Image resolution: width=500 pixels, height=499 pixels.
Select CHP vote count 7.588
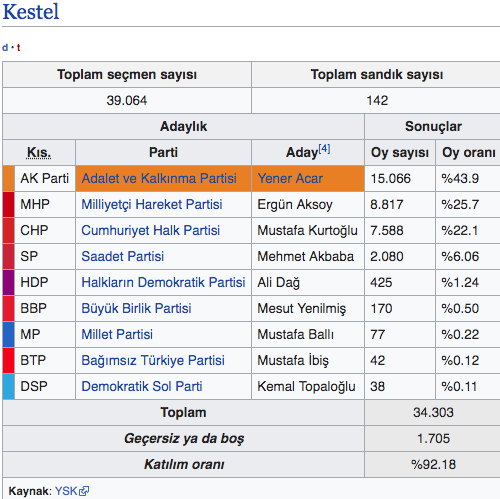tap(387, 230)
